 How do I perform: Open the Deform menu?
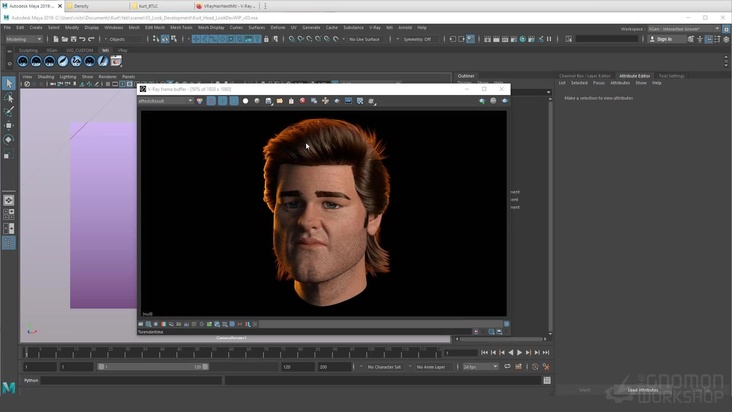coord(278,28)
